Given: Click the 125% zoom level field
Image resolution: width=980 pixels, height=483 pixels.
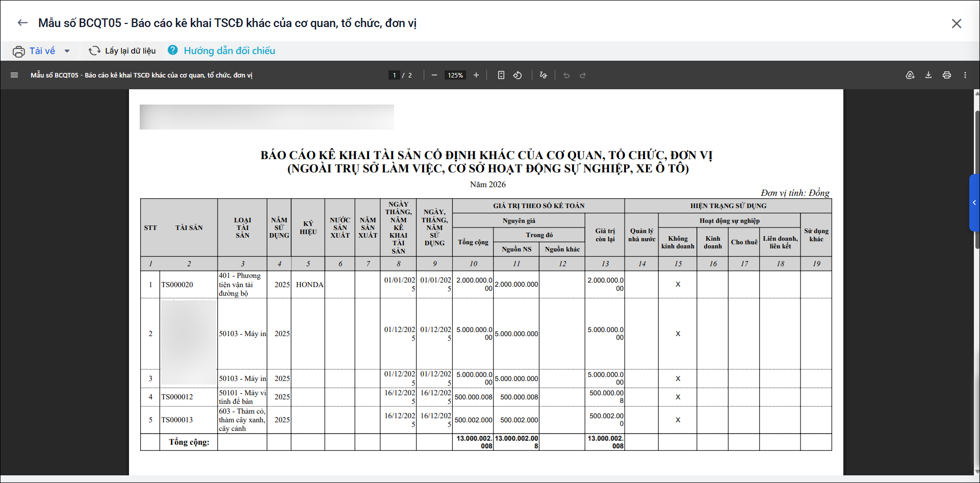Looking at the screenshot, I should [455, 75].
